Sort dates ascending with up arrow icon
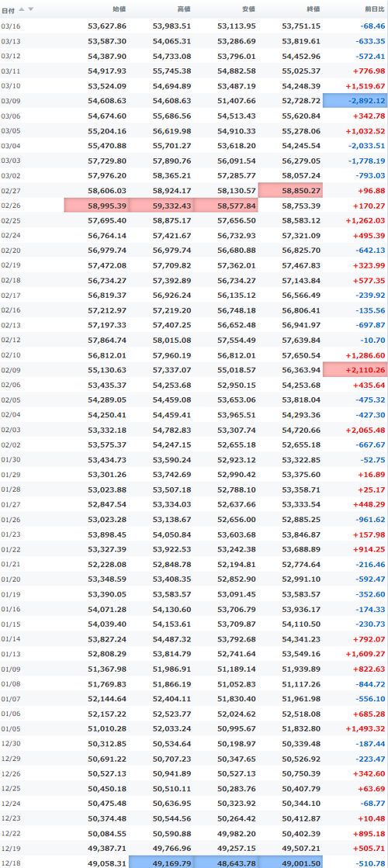 [23, 9]
